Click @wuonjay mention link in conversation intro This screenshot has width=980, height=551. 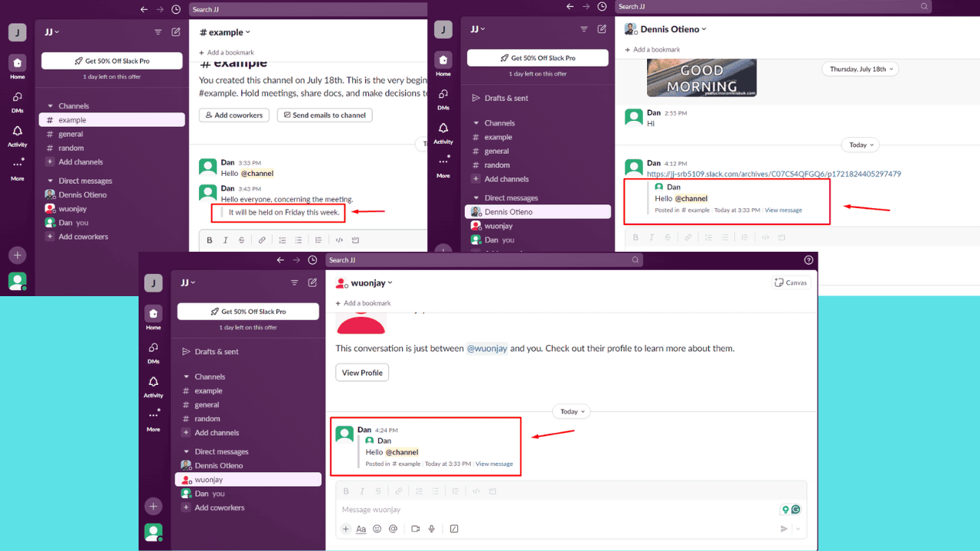pos(487,348)
